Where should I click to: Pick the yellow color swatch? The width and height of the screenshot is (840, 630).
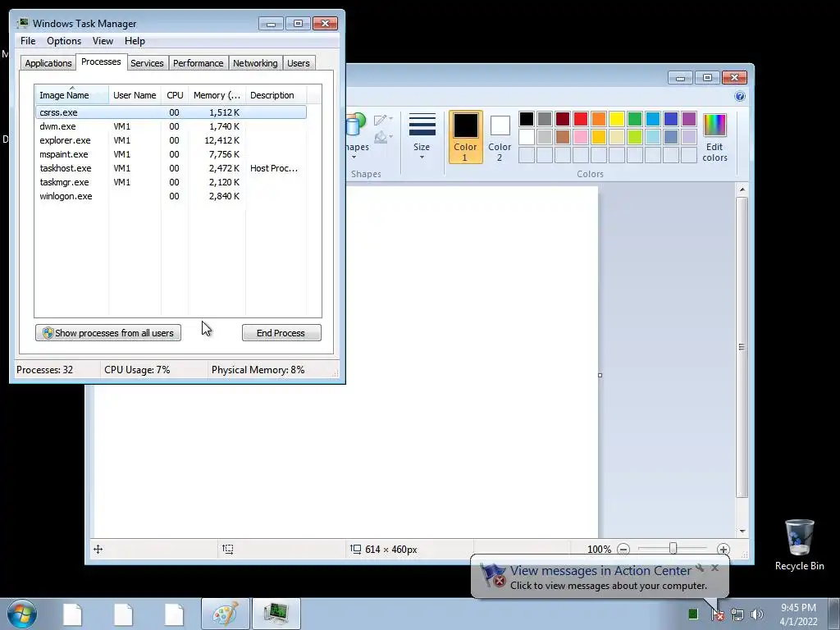[x=617, y=119]
